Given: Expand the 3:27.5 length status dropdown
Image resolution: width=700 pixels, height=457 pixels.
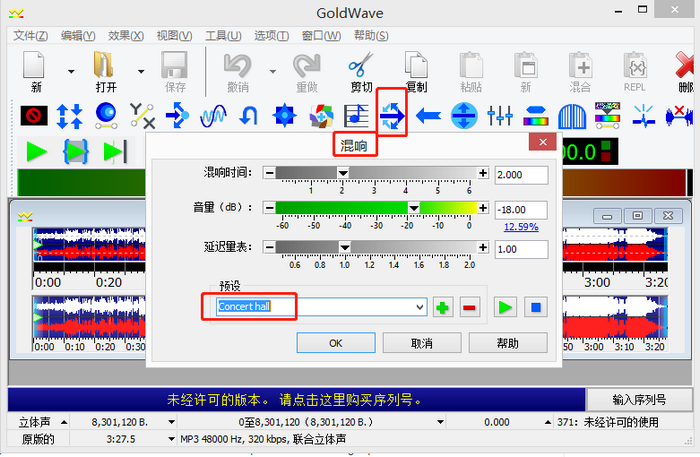Looking at the screenshot, I should (171, 439).
